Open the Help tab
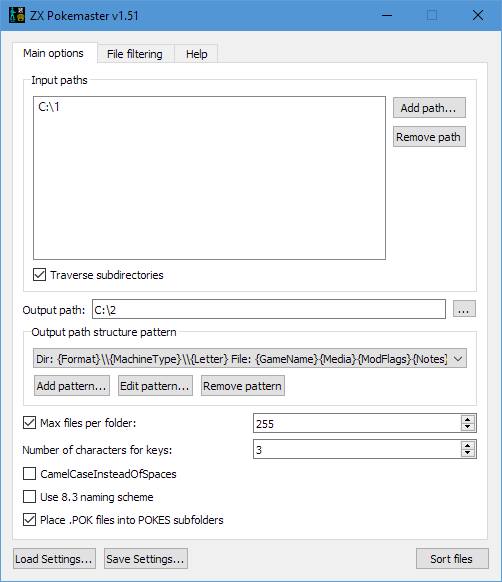The height and width of the screenshot is (582, 502). pos(196,54)
